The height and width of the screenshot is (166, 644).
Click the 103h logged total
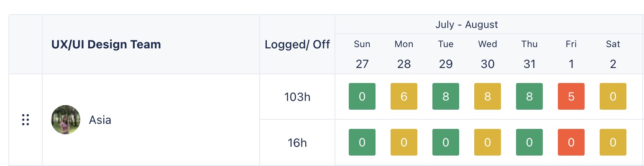tap(297, 97)
